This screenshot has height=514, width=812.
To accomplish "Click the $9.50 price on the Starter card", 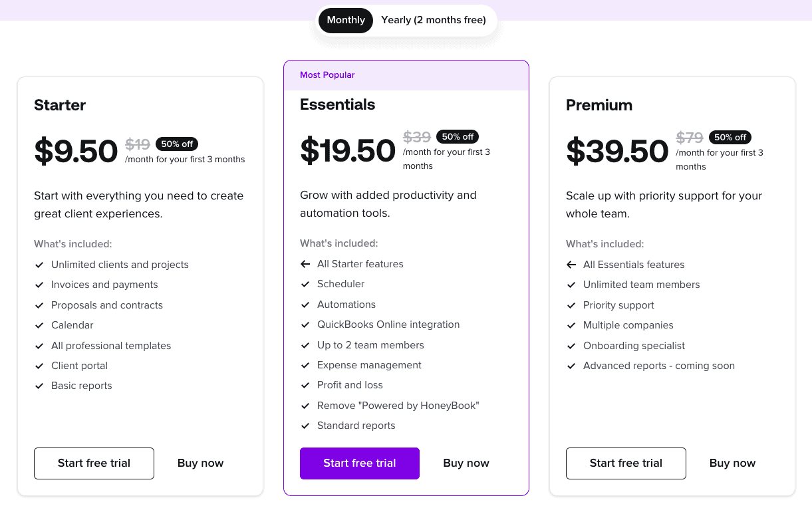I will pyautogui.click(x=76, y=151).
